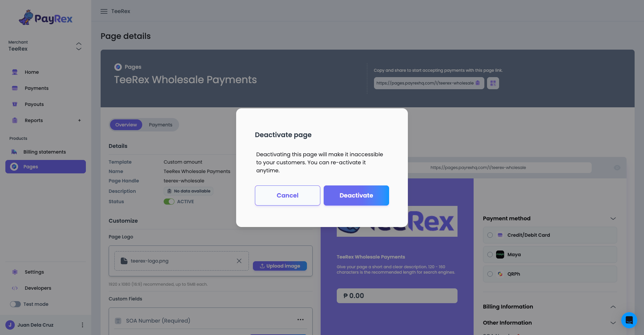This screenshot has height=335, width=644.
Task: Copy the page link with clipboard icon
Action: click(478, 83)
